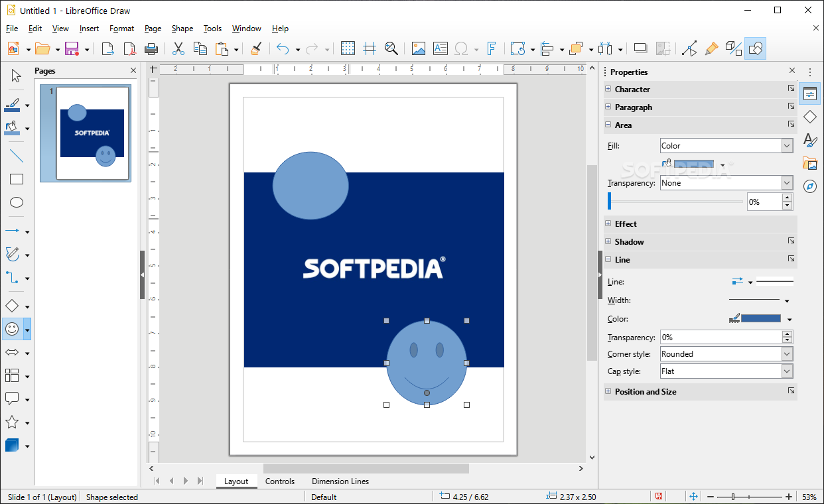824x504 pixels.
Task: Click Insert Fontwork Text icon
Action: coord(492,48)
